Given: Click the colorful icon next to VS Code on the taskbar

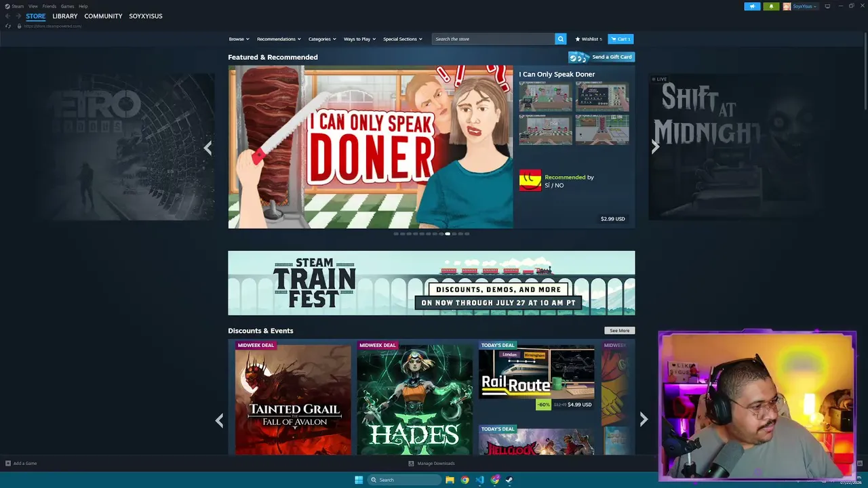Looking at the screenshot, I should [495, 480].
